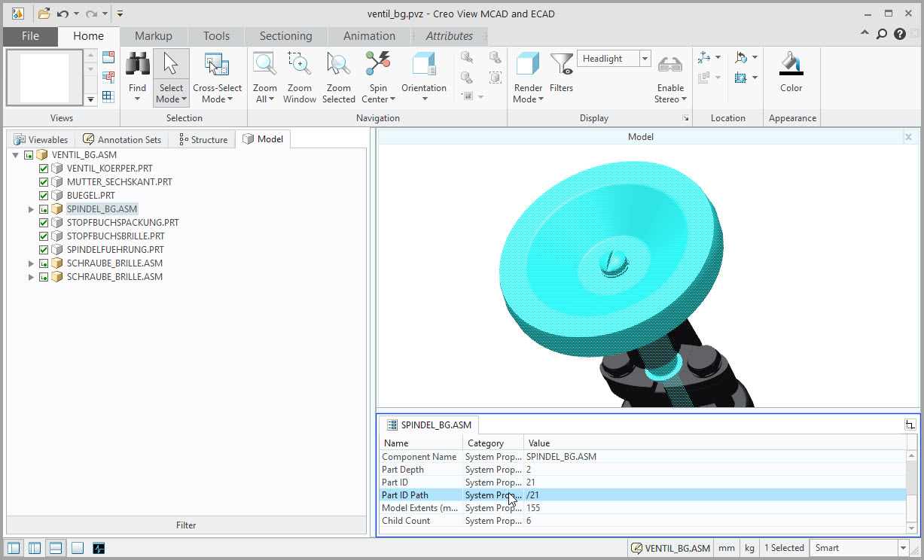The height and width of the screenshot is (560, 924).
Task: Open the File menu button
Action: (30, 36)
